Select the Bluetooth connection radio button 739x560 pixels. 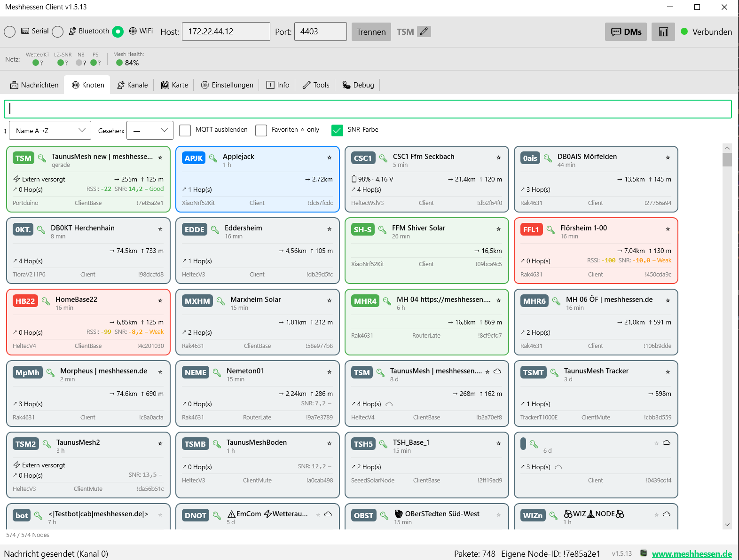coord(58,32)
